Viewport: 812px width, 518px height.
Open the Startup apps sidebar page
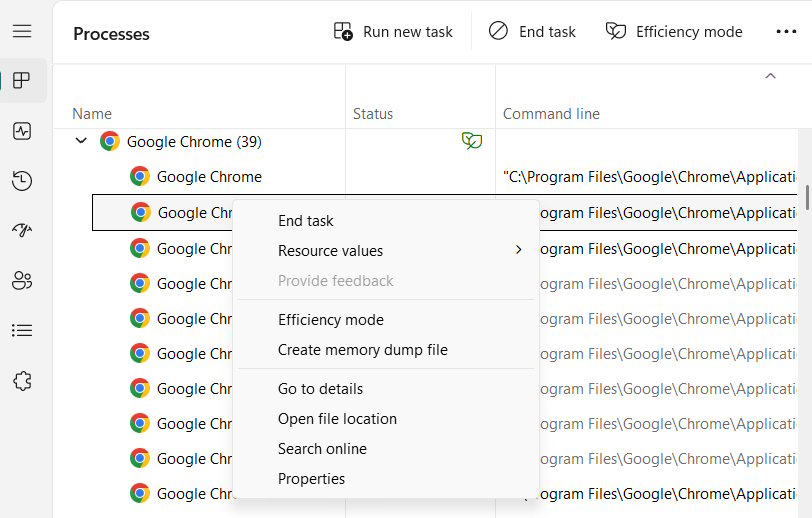tap(22, 229)
